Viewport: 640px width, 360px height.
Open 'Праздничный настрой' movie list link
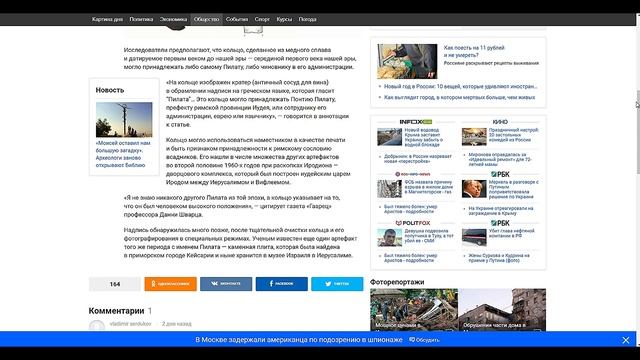point(513,135)
